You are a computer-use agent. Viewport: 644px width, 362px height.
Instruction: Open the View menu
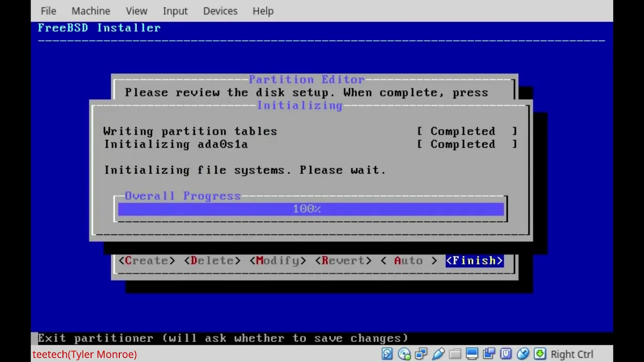[x=136, y=11]
